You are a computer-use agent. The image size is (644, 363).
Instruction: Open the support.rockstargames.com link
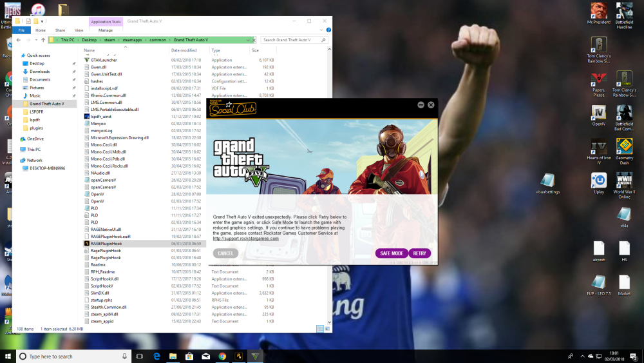point(245,239)
